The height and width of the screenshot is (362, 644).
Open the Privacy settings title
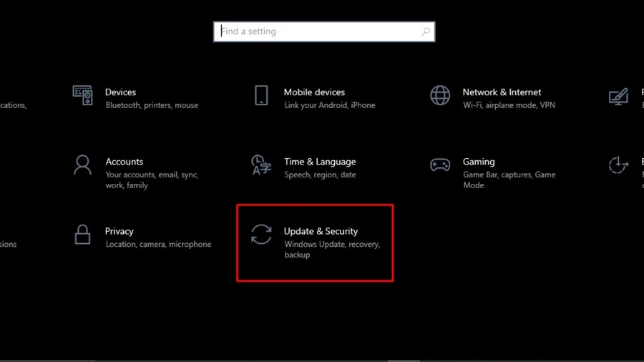[119, 231]
